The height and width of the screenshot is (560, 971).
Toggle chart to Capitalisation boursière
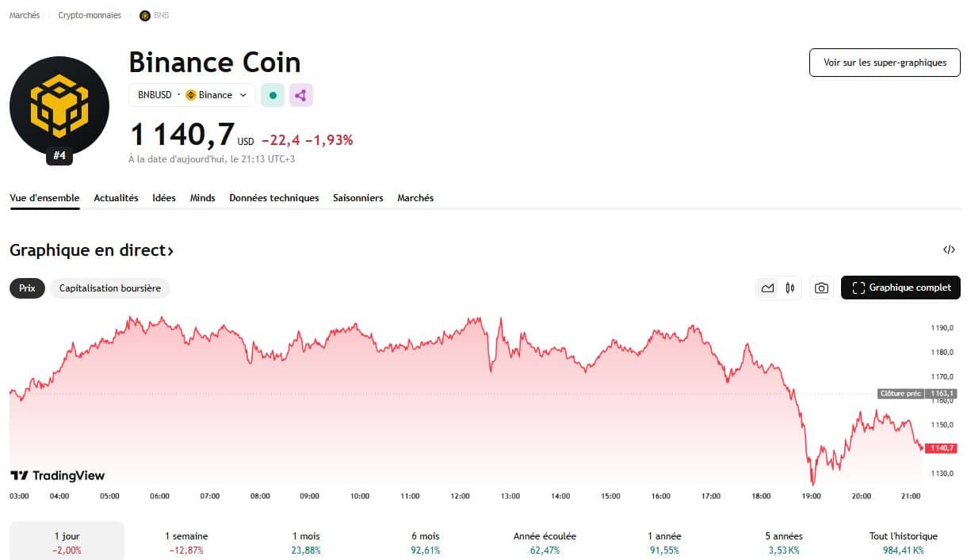tap(110, 288)
